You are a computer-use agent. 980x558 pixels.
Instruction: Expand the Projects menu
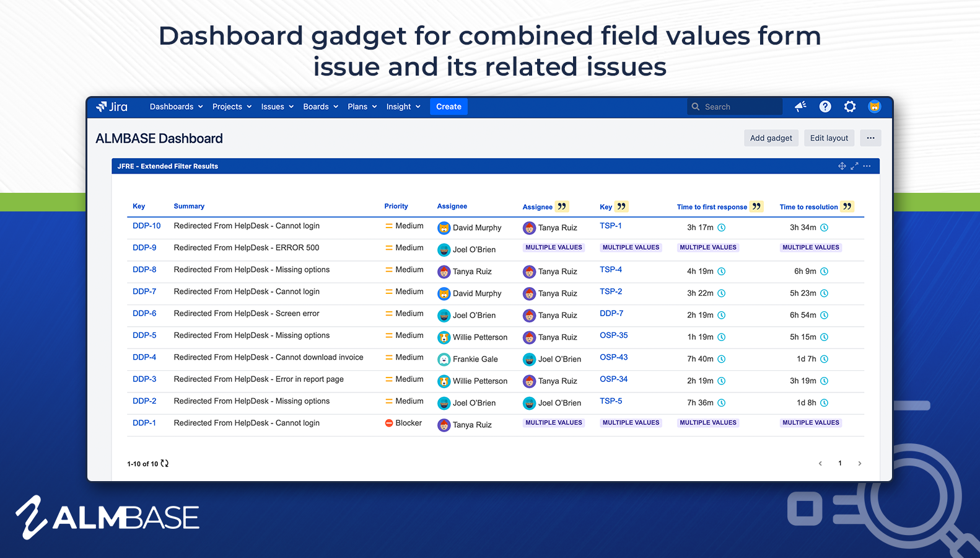[x=232, y=107]
